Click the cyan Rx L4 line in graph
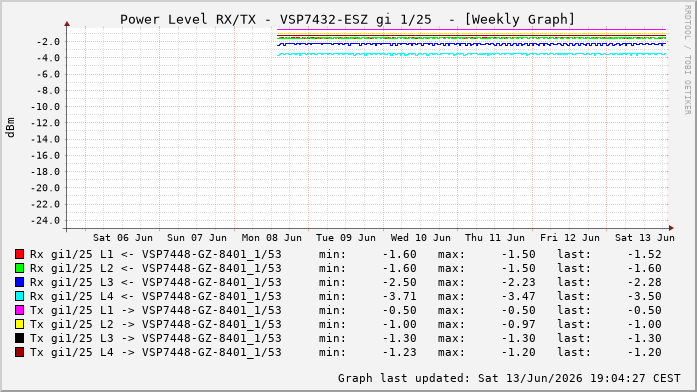The width and height of the screenshot is (697, 392). (x=471, y=54)
